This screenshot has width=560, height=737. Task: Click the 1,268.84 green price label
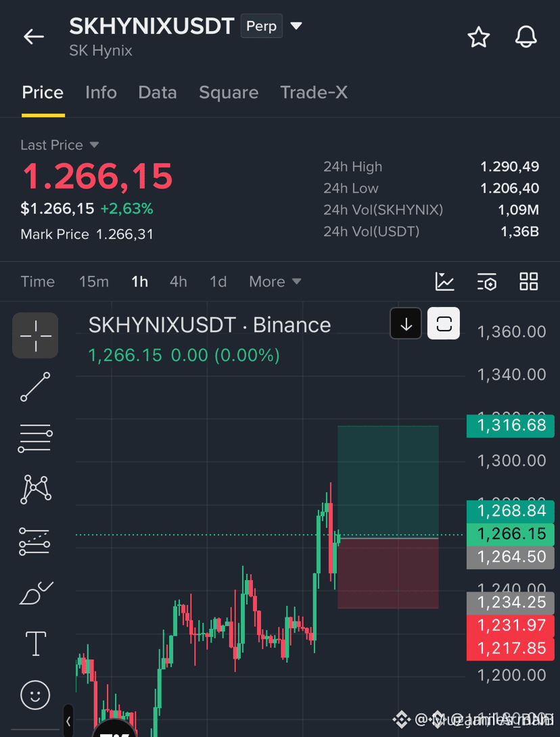point(511,511)
